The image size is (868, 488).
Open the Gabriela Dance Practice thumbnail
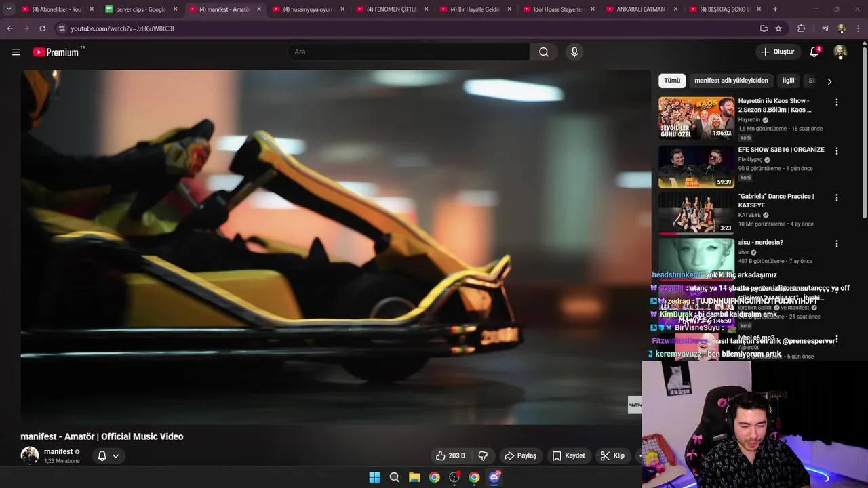696,212
